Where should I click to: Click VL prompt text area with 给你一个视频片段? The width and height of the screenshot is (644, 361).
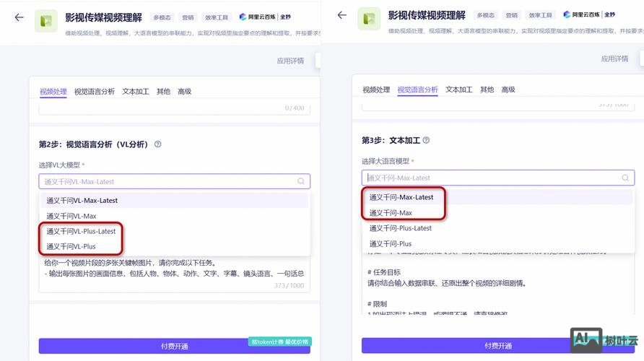pyautogui.click(x=174, y=274)
